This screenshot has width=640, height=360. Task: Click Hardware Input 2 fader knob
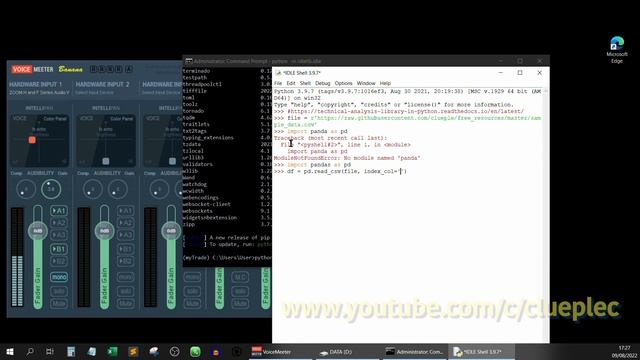[x=104, y=231]
